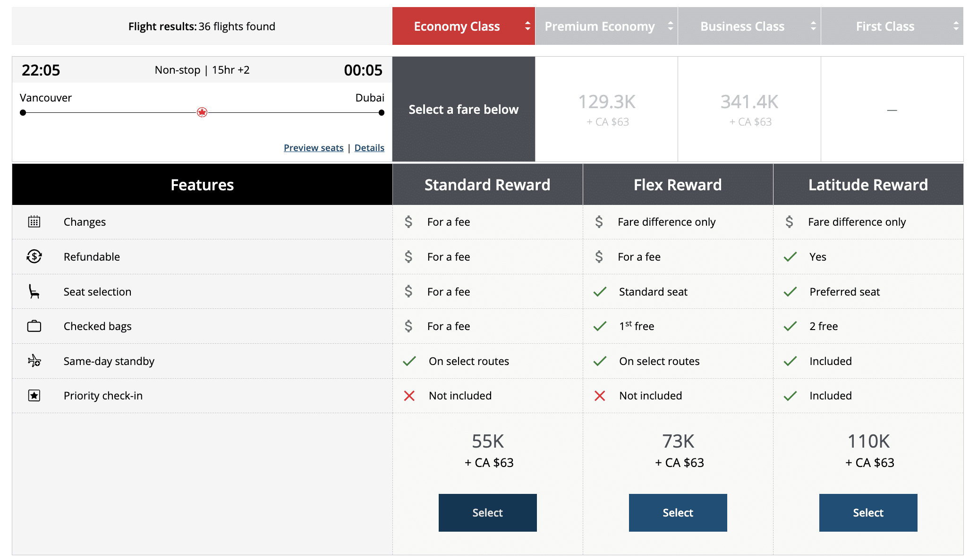The width and height of the screenshot is (969, 560).
Task: Select the Flex Reward 73K fare
Action: pos(678,513)
